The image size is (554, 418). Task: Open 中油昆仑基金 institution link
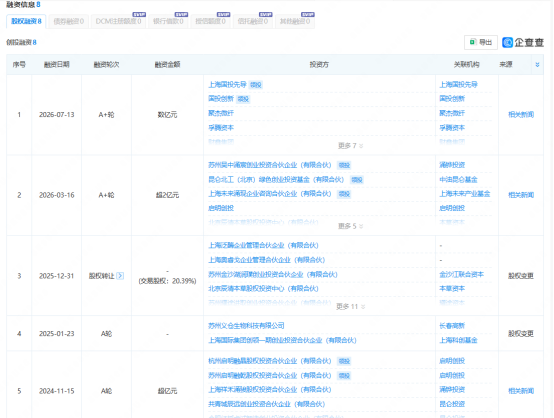coord(458,179)
